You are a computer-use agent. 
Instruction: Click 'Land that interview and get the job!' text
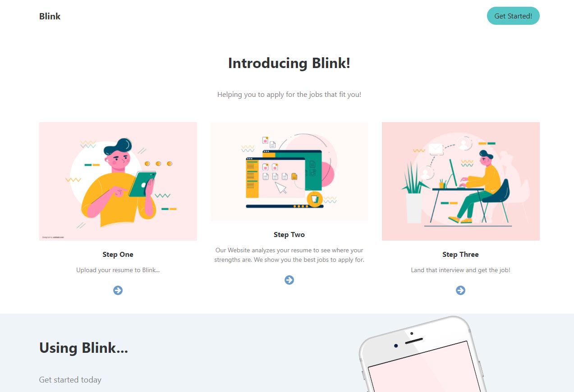point(460,270)
